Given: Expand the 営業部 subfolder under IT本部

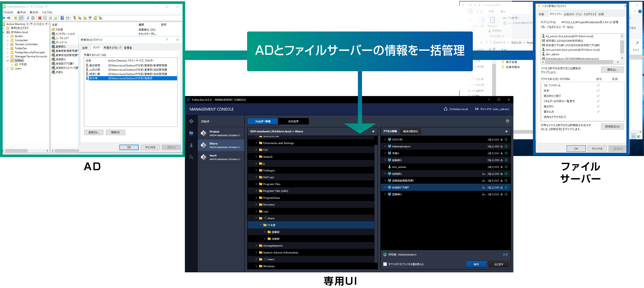Looking at the screenshot, I should (x=265, y=232).
